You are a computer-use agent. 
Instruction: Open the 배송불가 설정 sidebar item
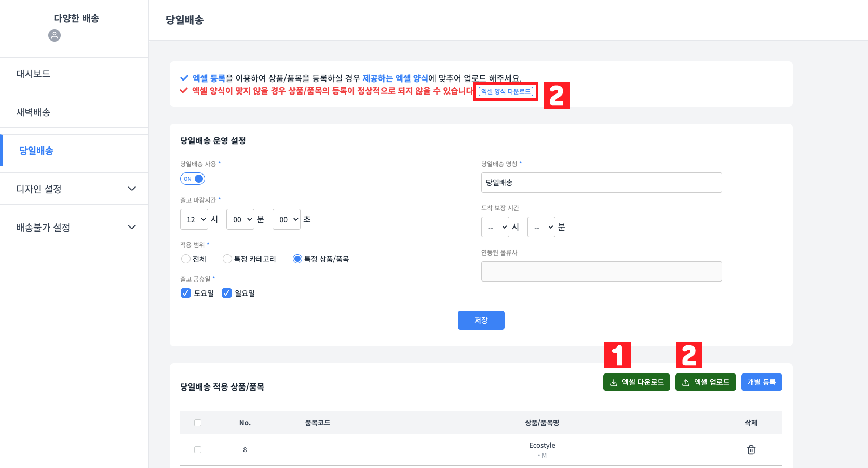74,228
